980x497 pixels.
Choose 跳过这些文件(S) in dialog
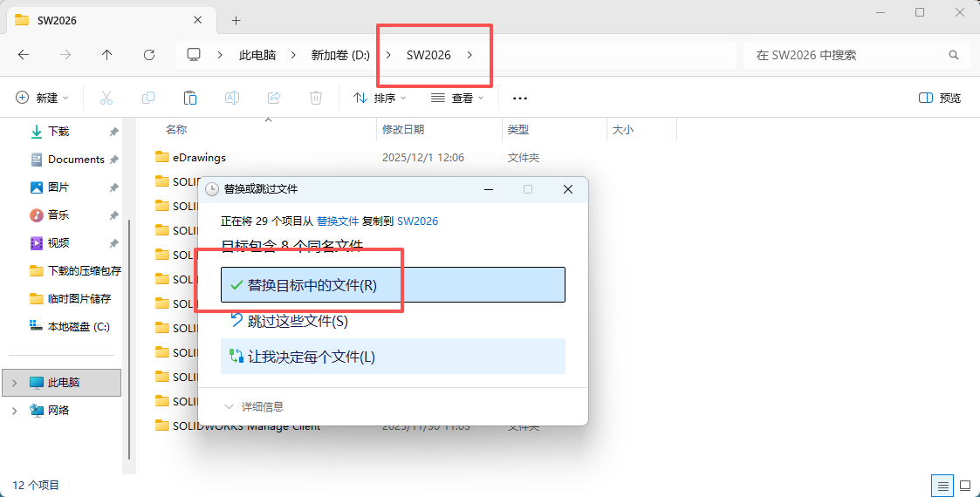tap(393, 321)
